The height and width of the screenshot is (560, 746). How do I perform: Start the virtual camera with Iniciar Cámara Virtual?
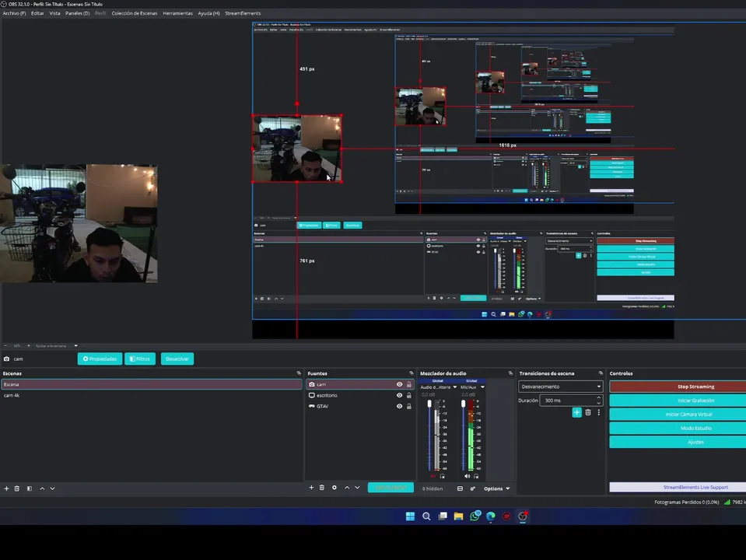[x=678, y=415]
